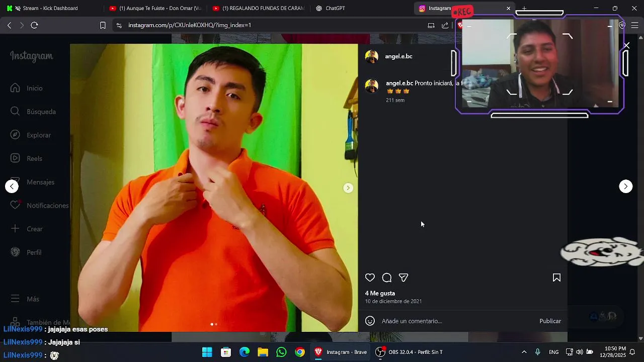The height and width of the screenshot is (362, 644).
Task: Go to the next post arrow
Action: pos(625,187)
